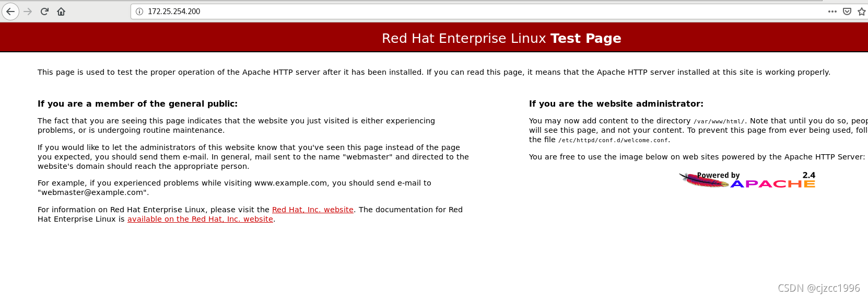Click heading 'If you are a member of the general public:'

137,103
